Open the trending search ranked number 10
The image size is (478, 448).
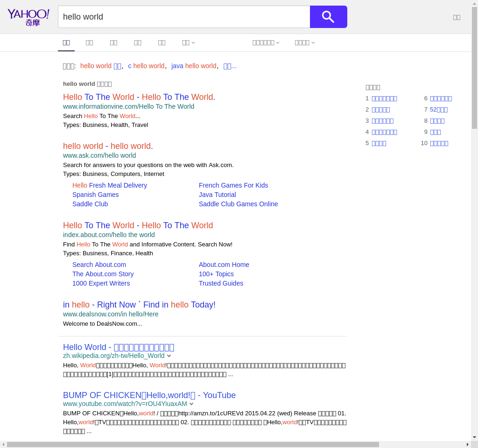pyautogui.click(x=439, y=143)
